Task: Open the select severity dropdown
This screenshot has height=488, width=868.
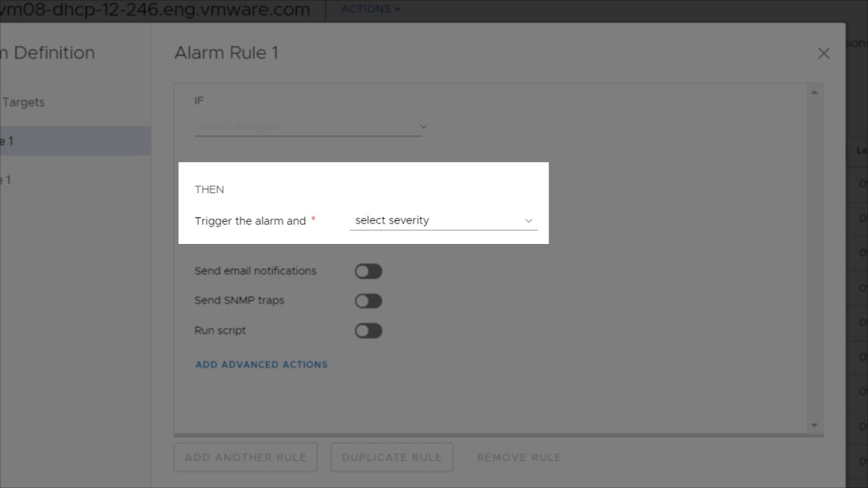Action: [443, 220]
